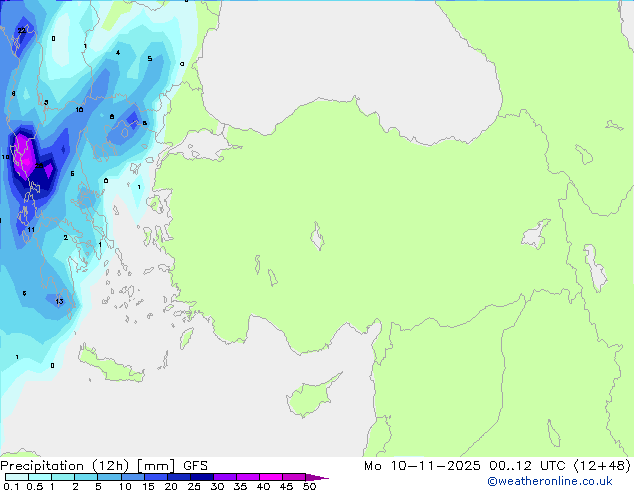634x490 pixels.
Task: Click the "40" legend scale label
Action: 263,486
